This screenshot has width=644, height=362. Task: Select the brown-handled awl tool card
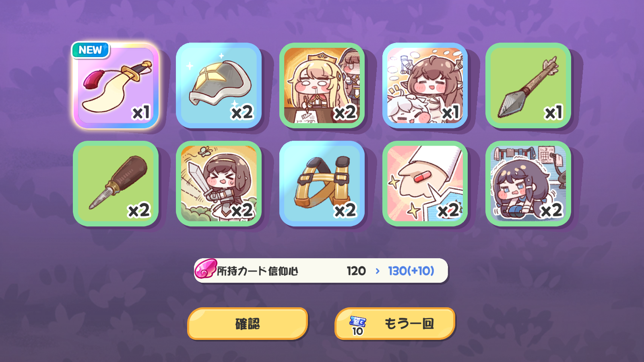click(x=116, y=183)
